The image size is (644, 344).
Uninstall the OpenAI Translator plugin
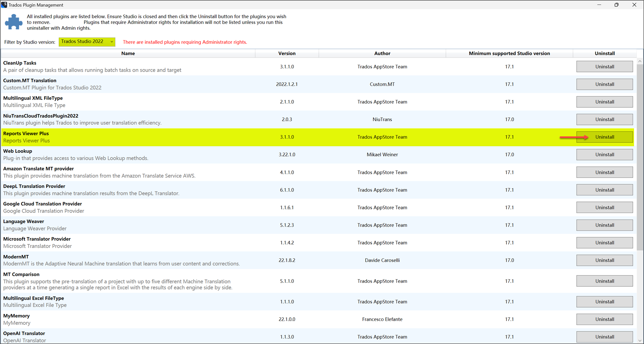[605, 336]
